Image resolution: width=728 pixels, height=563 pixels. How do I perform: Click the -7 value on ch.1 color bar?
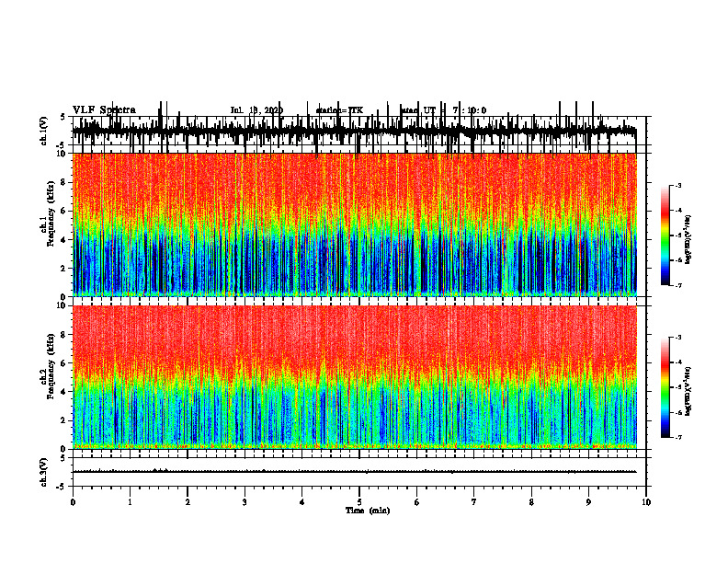click(678, 285)
